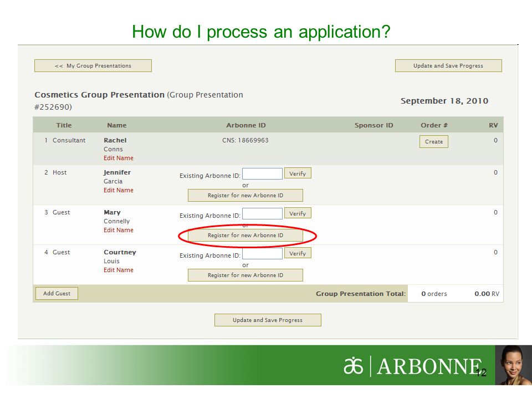Focus Existing Arbonne ID field for Mary
The width and height of the screenshot is (532, 399).
click(262, 214)
